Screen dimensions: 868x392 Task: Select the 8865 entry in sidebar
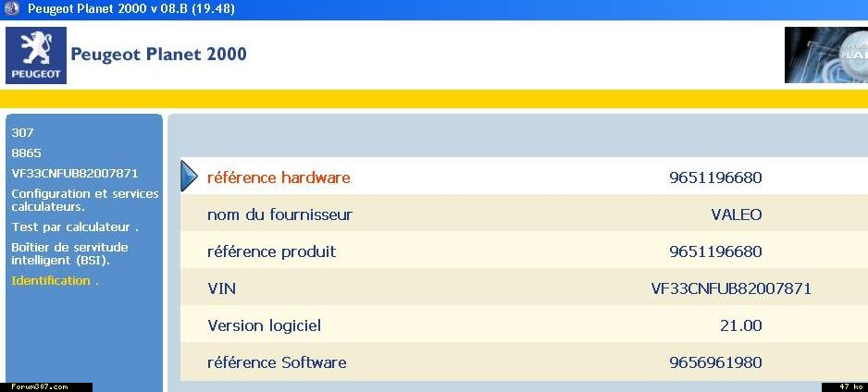[x=27, y=153]
